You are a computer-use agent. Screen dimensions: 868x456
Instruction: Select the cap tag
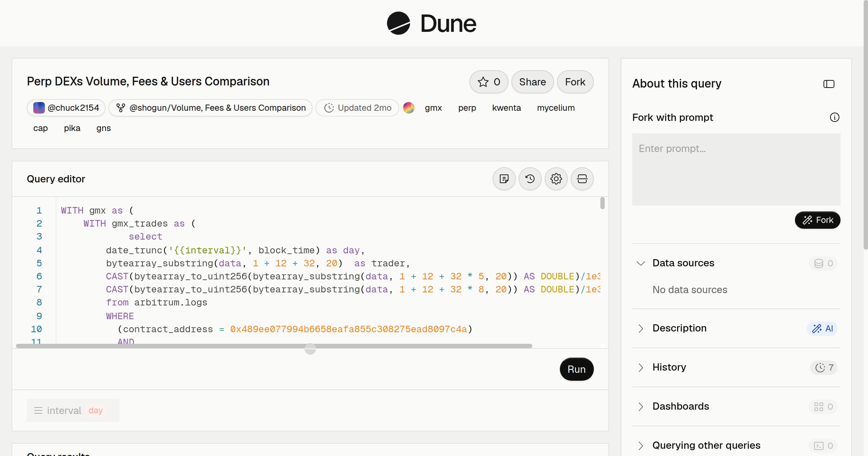41,128
